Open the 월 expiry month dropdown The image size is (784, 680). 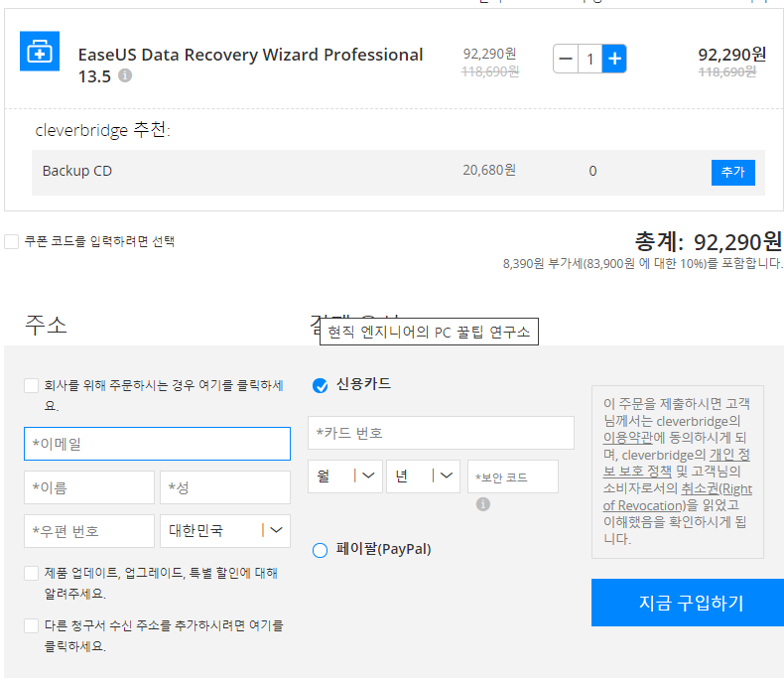[345, 476]
